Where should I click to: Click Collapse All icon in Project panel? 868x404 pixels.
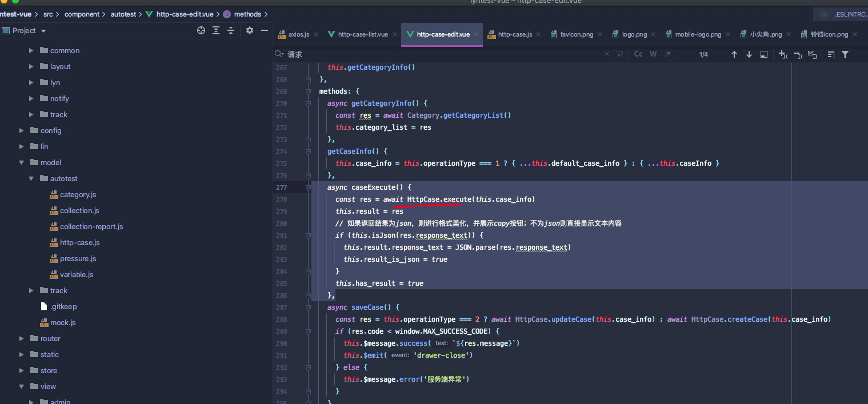click(231, 30)
